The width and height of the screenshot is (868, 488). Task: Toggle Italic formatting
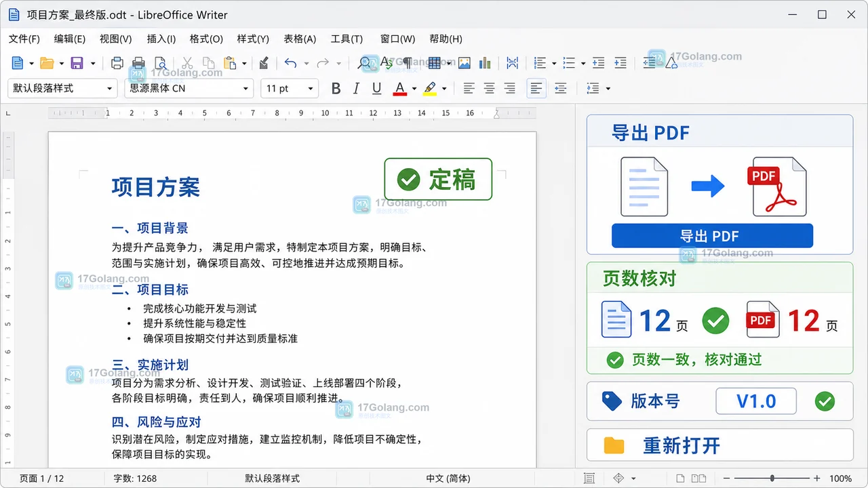point(356,88)
